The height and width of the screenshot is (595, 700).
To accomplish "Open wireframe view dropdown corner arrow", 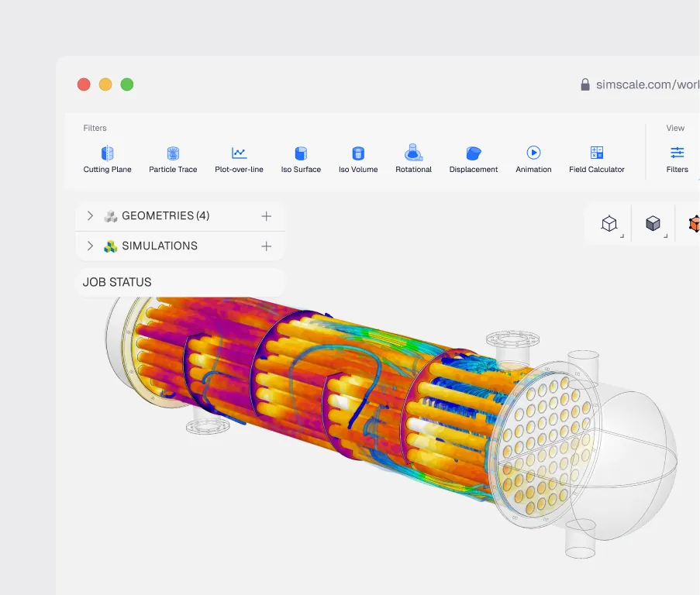I will click(622, 236).
